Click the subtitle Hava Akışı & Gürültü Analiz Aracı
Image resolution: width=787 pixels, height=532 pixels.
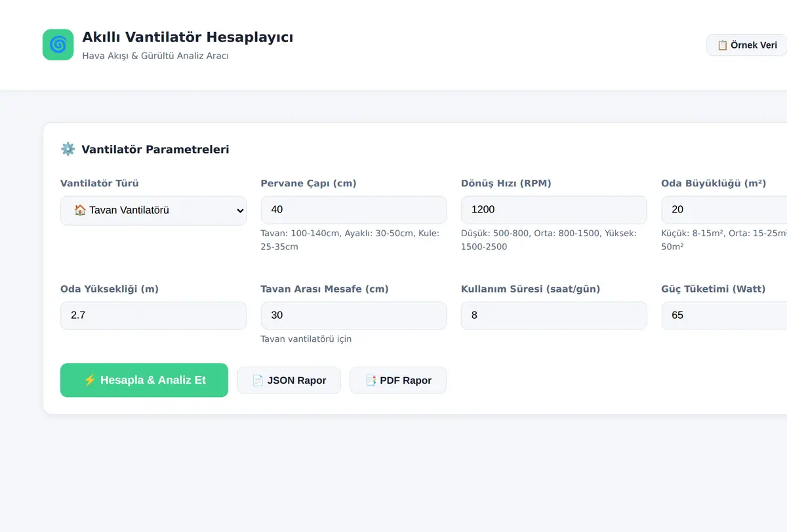155,56
